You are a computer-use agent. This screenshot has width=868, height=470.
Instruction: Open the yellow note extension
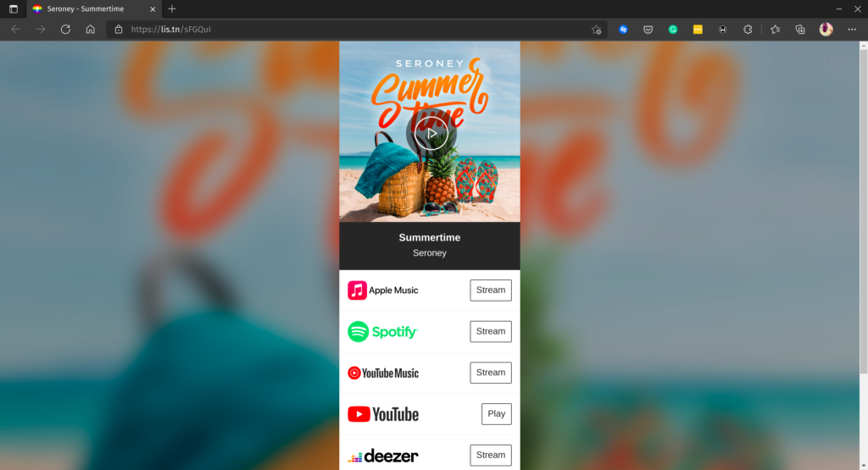coord(698,30)
